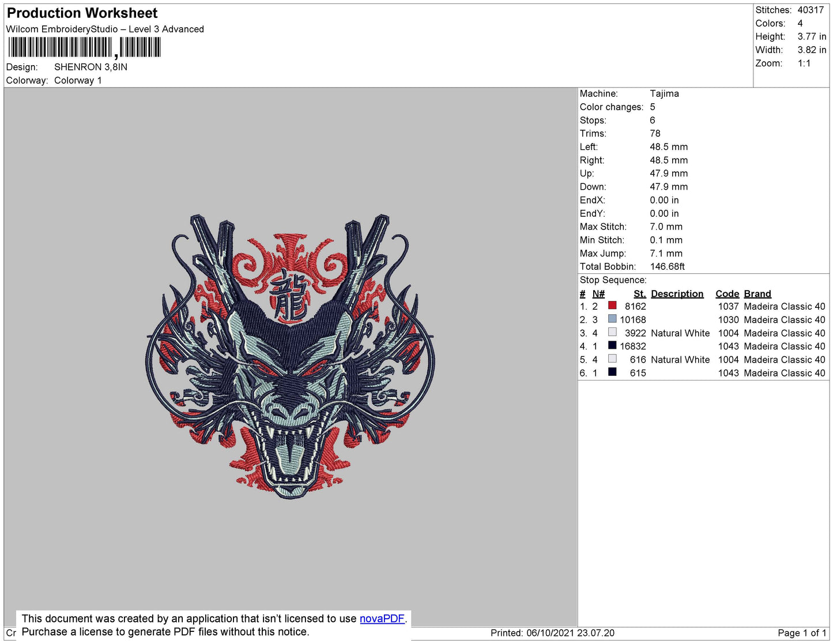Click the red swatch for code 1037
Image resolution: width=833 pixels, height=644 pixels.
click(612, 306)
